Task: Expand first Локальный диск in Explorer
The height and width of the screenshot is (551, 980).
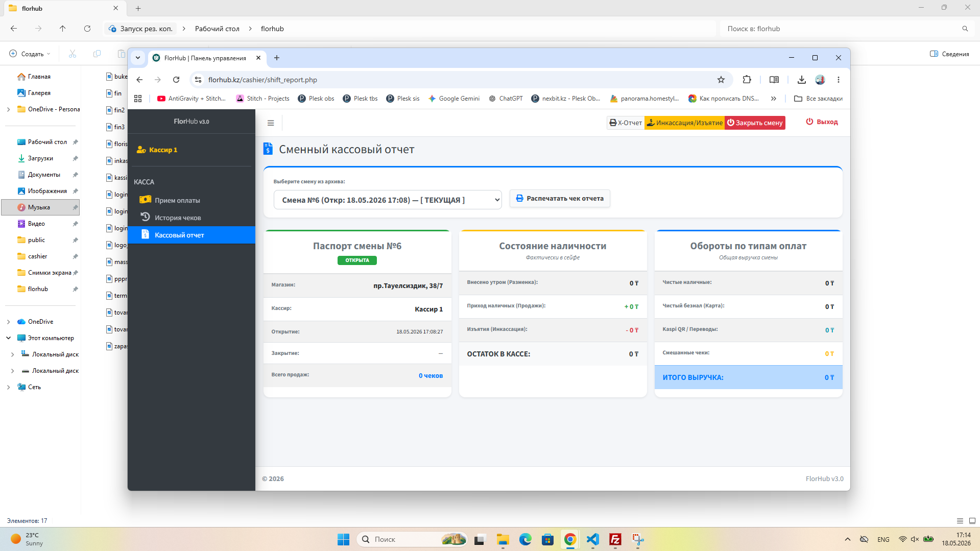Action: point(12,354)
